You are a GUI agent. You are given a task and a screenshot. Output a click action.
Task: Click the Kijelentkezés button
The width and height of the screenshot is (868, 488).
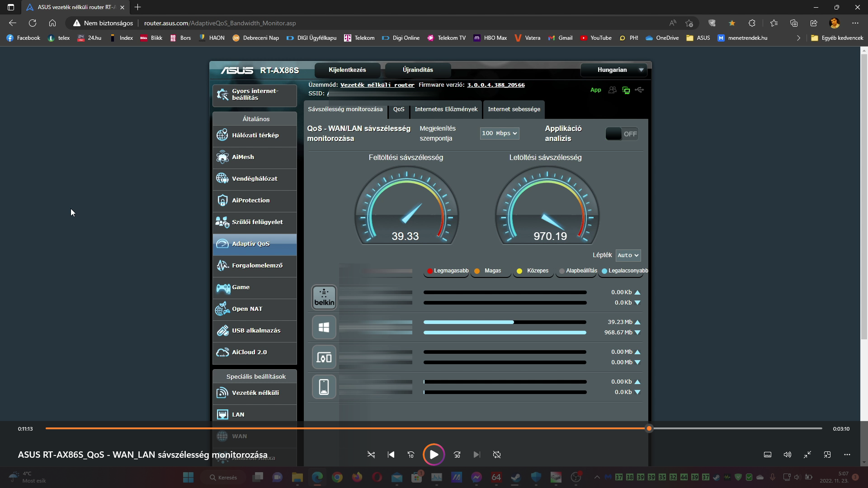click(347, 70)
